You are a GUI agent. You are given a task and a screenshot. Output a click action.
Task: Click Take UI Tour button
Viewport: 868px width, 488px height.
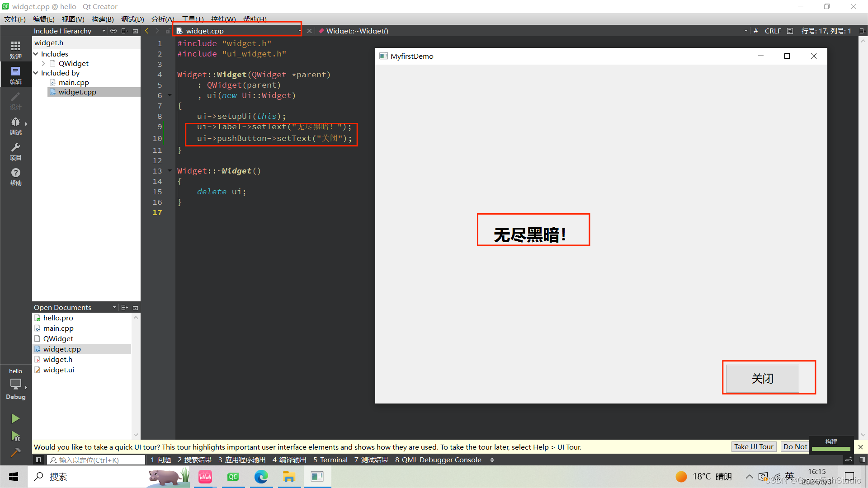[x=754, y=446]
